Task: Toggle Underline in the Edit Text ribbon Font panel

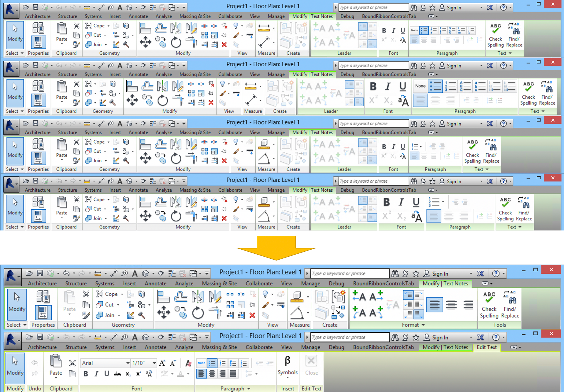Action: [107, 374]
